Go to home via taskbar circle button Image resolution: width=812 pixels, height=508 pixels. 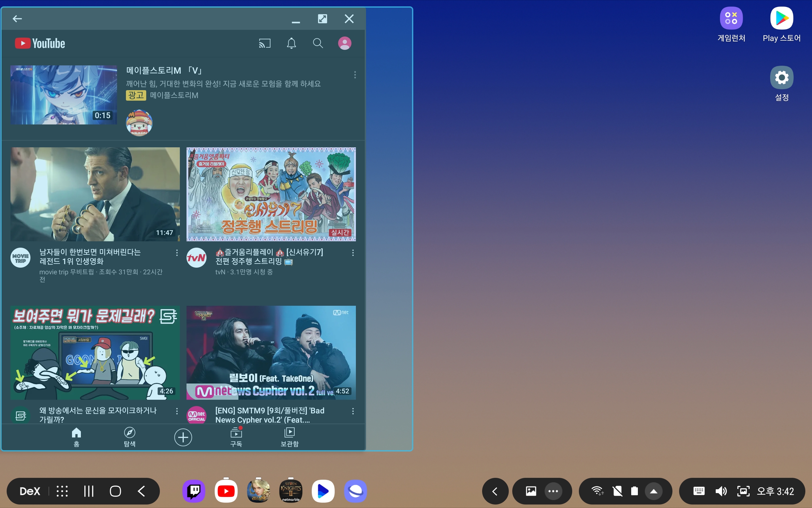point(115,491)
